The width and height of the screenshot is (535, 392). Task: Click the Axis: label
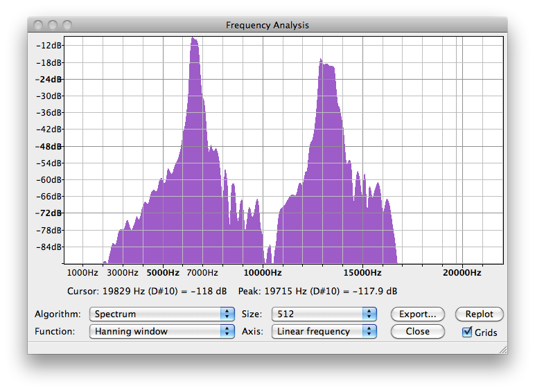point(252,331)
